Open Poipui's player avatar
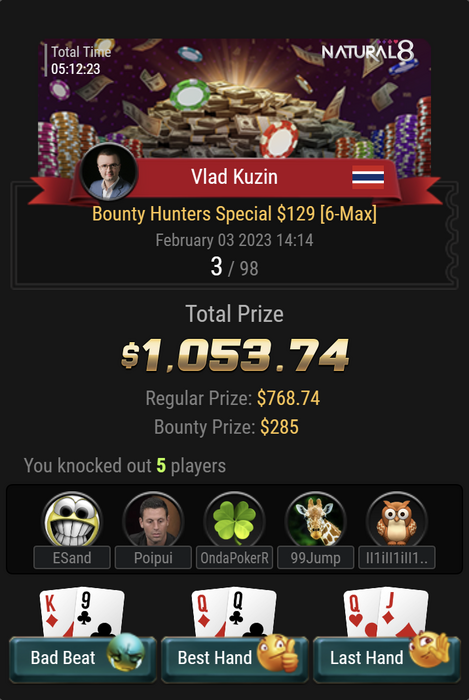Viewport: 469px width, 700px height. (153, 520)
